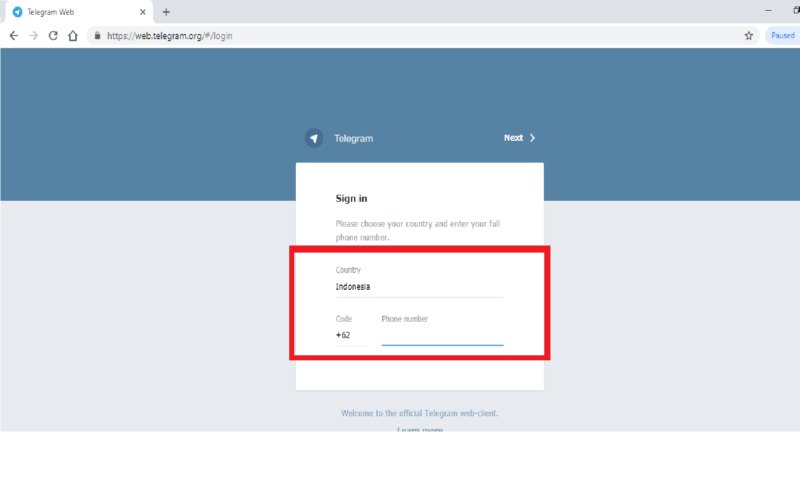Click the Telegram paper plane logo

314,138
